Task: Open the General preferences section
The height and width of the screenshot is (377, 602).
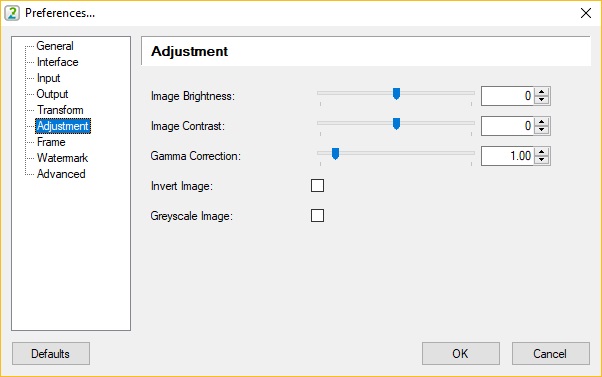Action: pos(55,46)
